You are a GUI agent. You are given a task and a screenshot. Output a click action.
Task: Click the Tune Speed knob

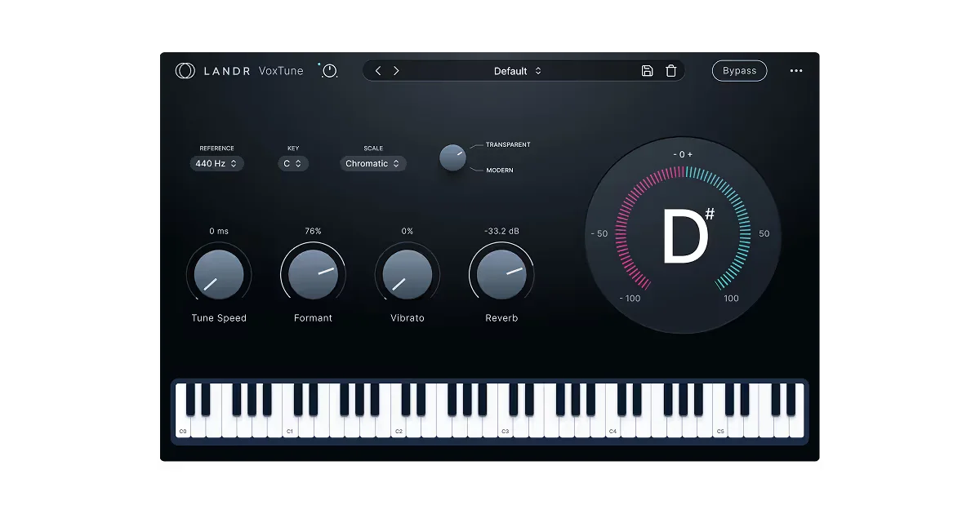click(x=219, y=274)
